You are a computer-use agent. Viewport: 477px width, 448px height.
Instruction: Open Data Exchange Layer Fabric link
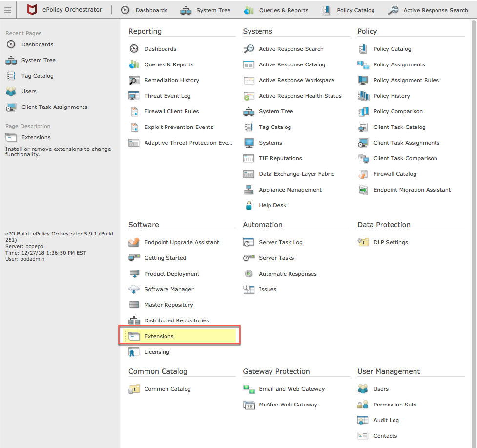297,174
